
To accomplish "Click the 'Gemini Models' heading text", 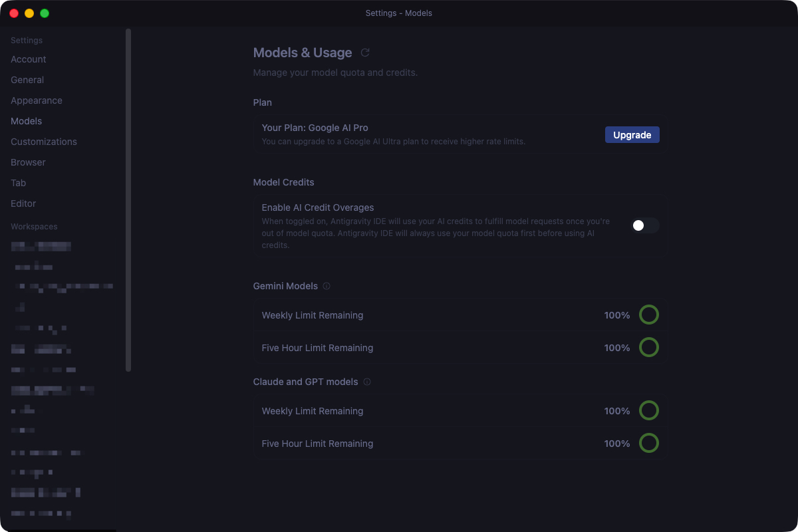I will [285, 286].
